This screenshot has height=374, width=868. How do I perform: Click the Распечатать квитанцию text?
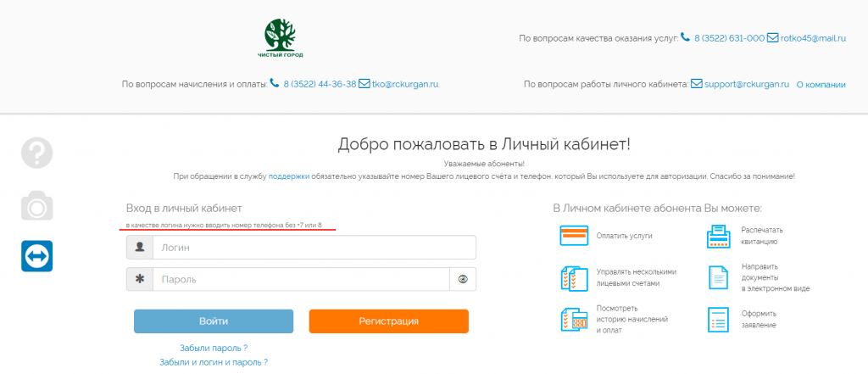point(762,236)
